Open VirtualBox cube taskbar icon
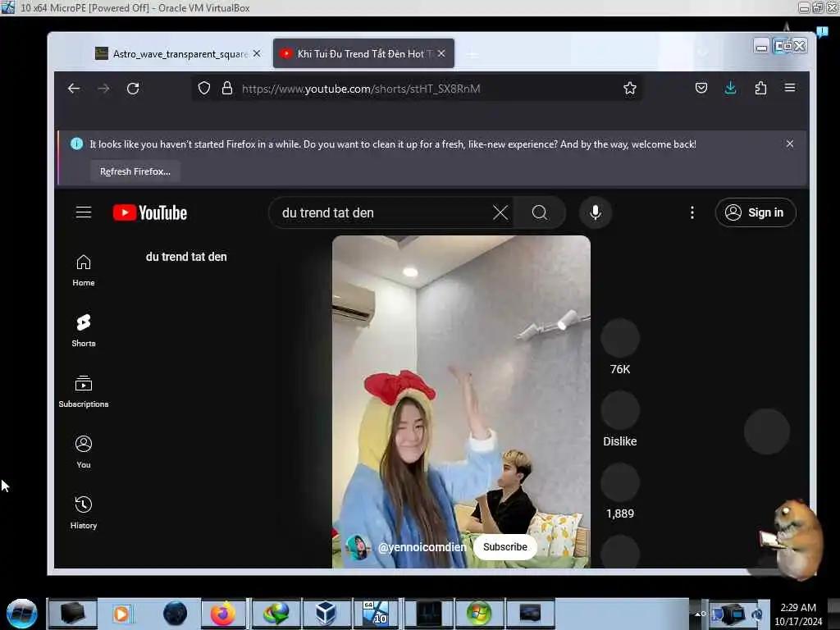 pyautogui.click(x=325, y=614)
